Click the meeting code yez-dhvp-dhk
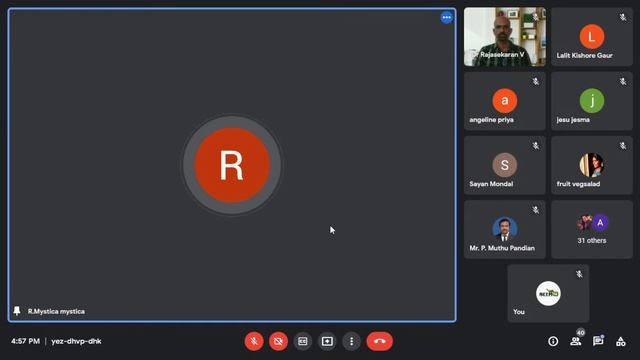The image size is (640, 360). click(76, 341)
